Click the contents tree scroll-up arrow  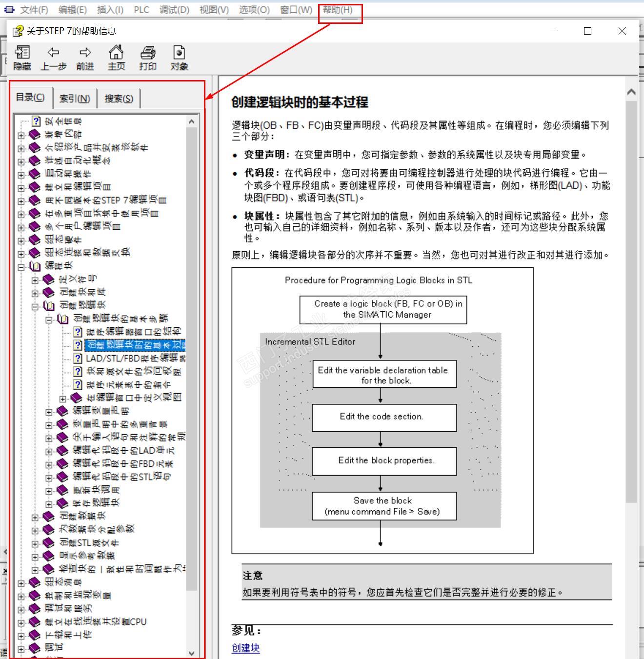[191, 121]
